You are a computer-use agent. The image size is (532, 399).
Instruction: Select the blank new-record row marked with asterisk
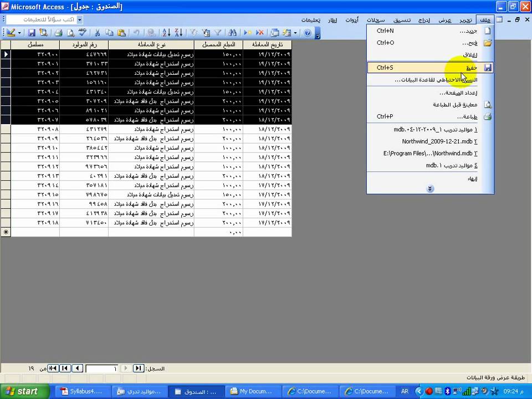(x=6, y=232)
